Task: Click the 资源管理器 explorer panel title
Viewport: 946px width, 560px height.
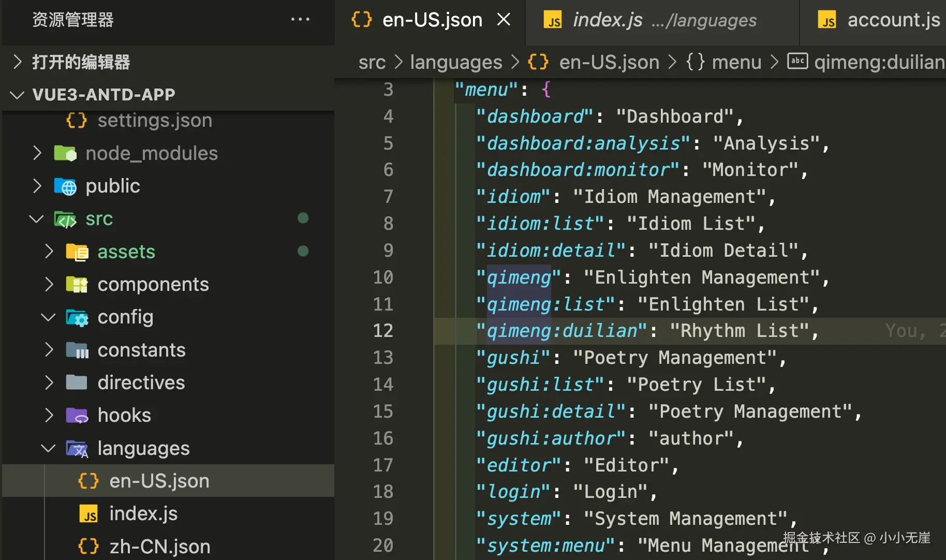Action: [73, 20]
